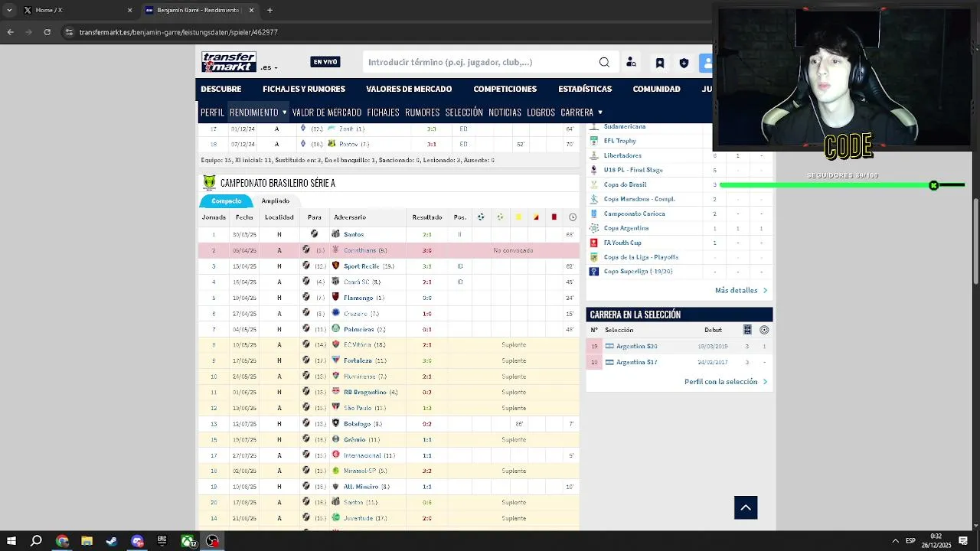Click the EN VIVO button

coord(325,62)
